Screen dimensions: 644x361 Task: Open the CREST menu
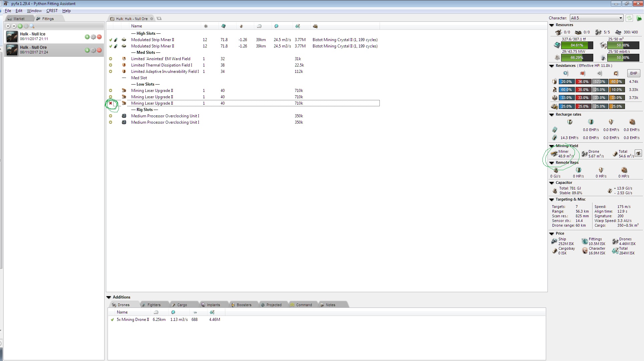click(x=52, y=11)
